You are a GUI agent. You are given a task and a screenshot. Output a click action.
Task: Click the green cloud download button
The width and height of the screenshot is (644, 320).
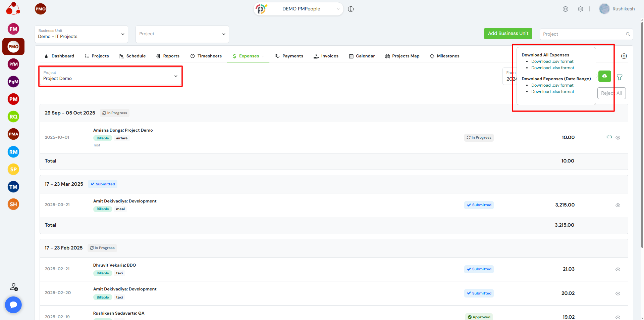pos(604,76)
